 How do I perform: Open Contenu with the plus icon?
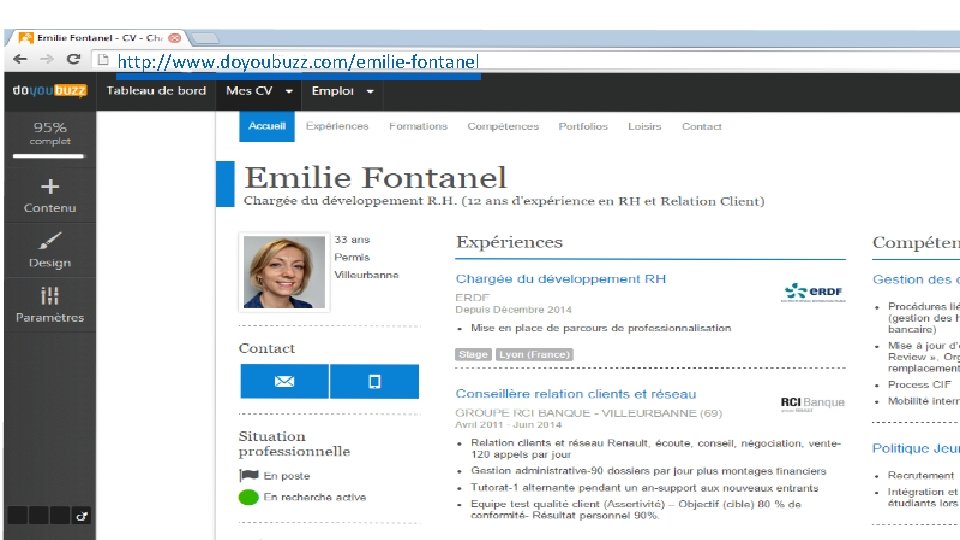click(50, 186)
